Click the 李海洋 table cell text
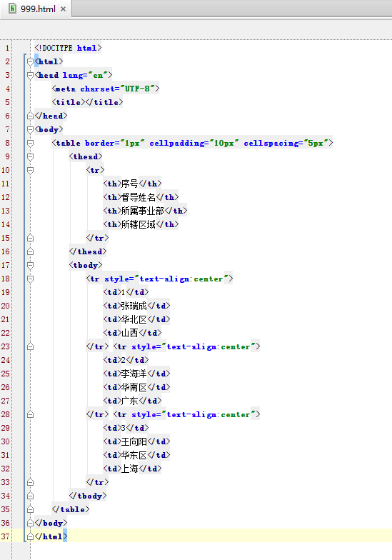Screen dimensions: 392x560 pos(134,374)
